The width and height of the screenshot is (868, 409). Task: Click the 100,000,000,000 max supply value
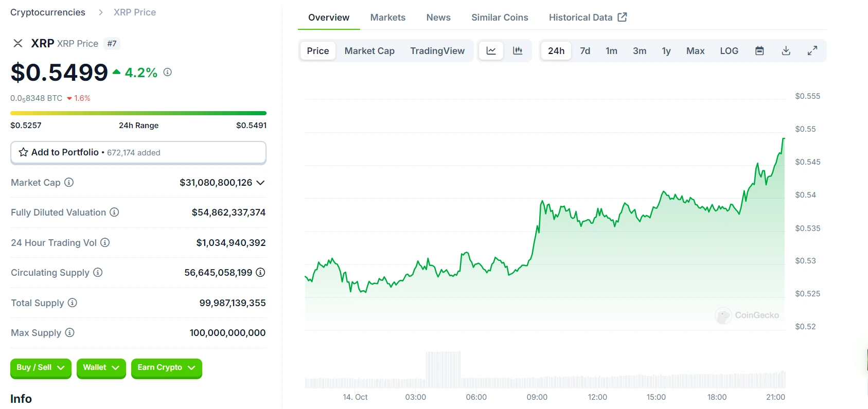(x=227, y=333)
